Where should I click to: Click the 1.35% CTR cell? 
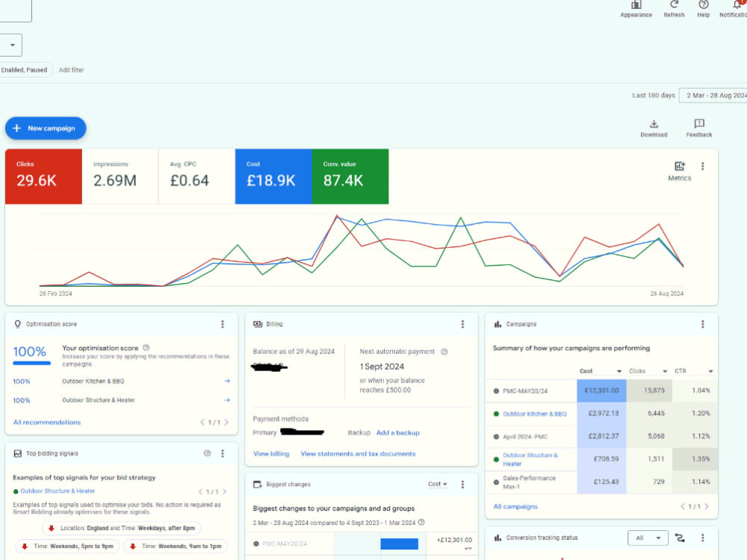point(695,459)
